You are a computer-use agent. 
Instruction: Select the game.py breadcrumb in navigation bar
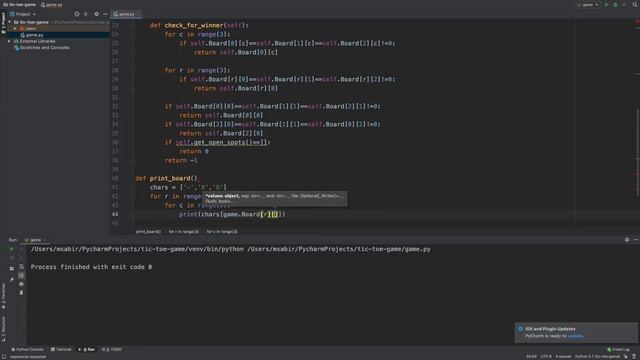point(52,4)
